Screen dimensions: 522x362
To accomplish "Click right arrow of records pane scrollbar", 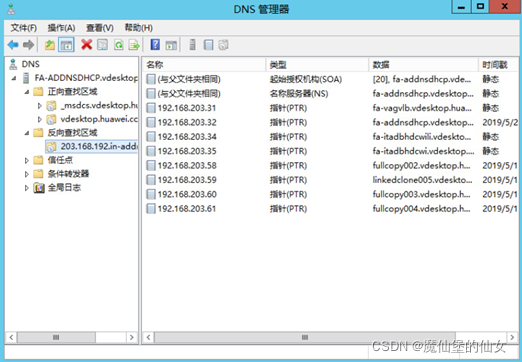I will (512, 337).
